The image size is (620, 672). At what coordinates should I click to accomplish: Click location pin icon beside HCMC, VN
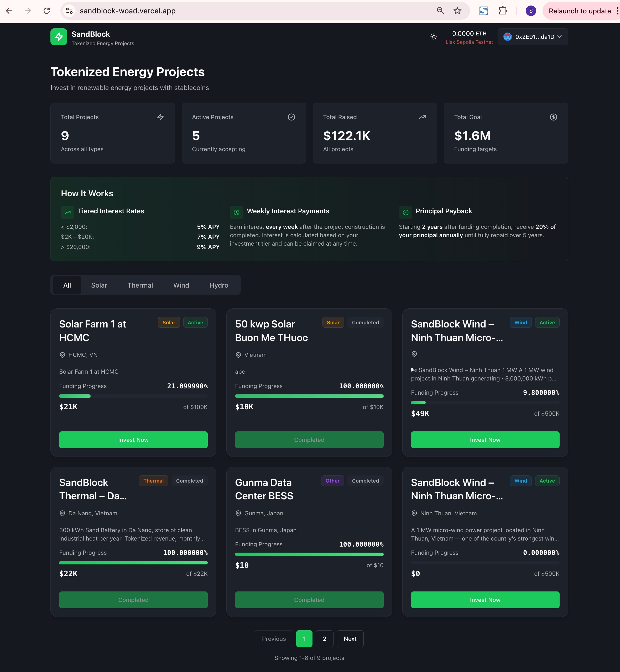click(x=62, y=355)
